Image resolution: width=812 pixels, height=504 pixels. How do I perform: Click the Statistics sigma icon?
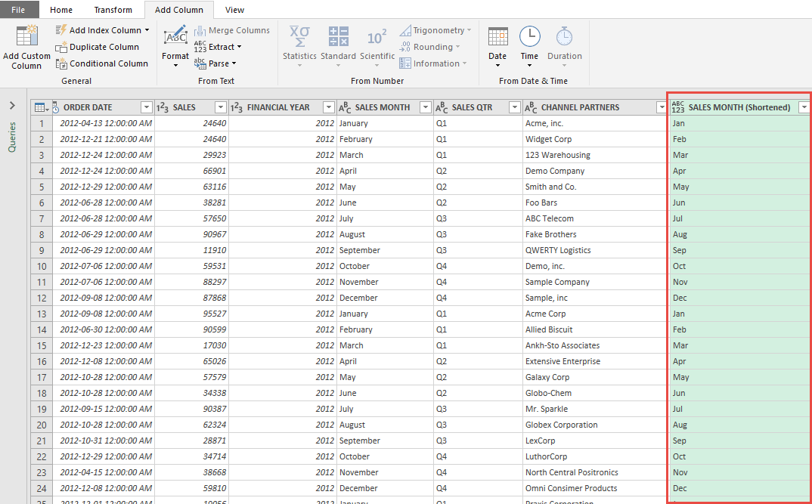(299, 37)
